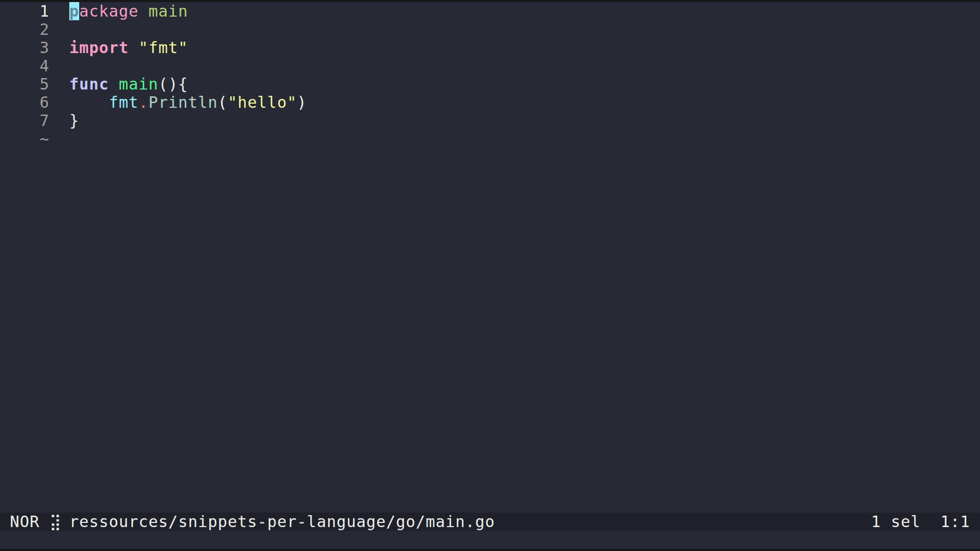Image resolution: width=980 pixels, height=551 pixels.
Task: Click line number 5 in the gutter
Action: [x=44, y=84]
